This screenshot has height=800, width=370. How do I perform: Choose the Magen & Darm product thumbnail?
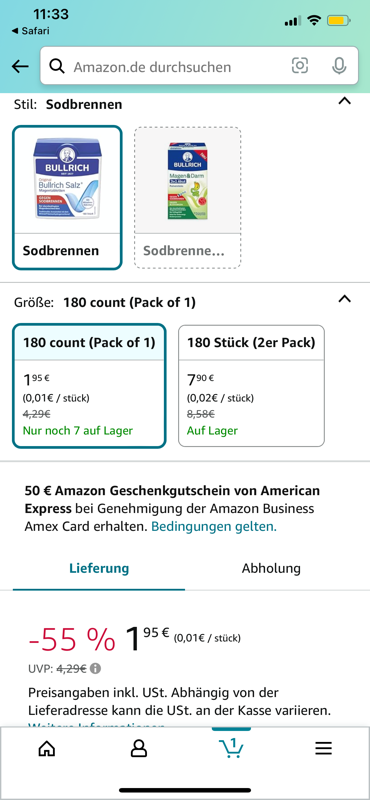pyautogui.click(x=188, y=197)
